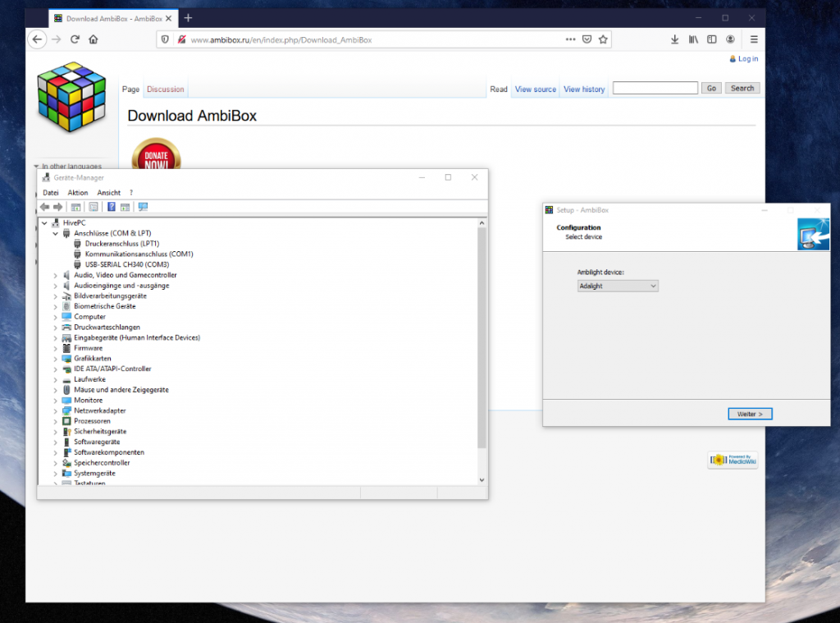The height and width of the screenshot is (623, 840).
Task: Show tracking protection shield info
Action: (165, 39)
